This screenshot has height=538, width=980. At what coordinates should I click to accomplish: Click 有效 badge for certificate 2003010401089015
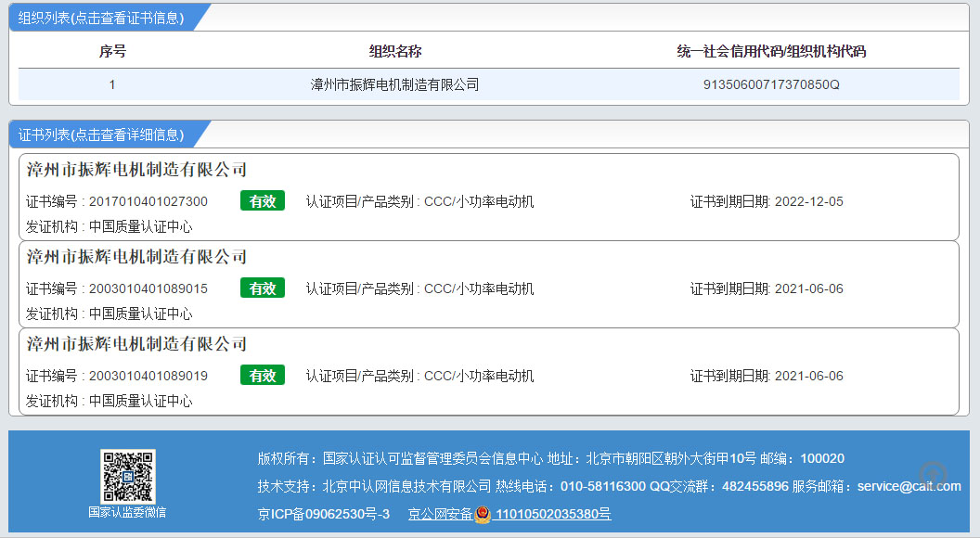263,288
